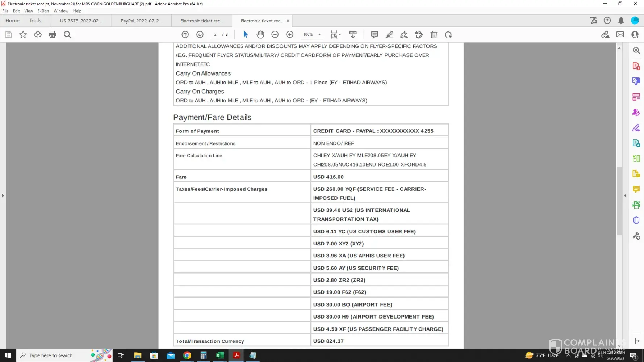Click the page number input field
Viewport: 644px width, 362px height.
tap(215, 35)
